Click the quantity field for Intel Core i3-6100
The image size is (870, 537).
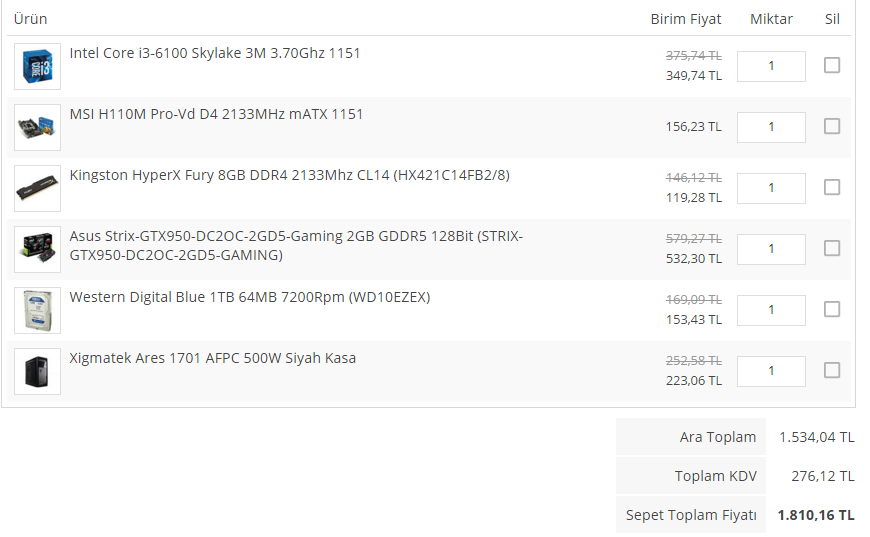[771, 66]
